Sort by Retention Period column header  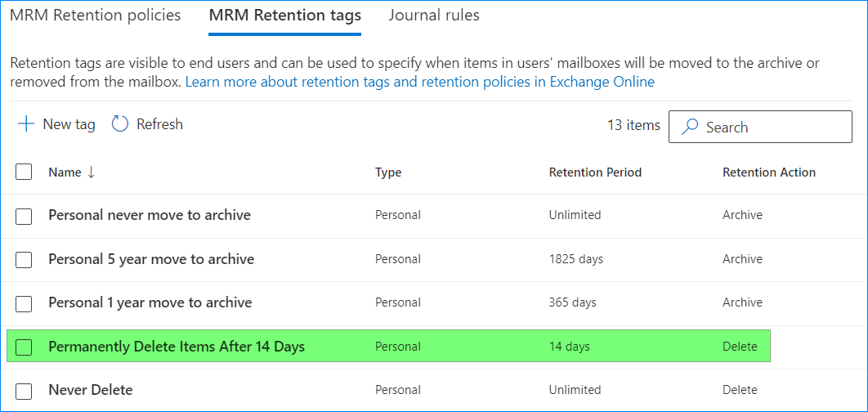tap(595, 172)
